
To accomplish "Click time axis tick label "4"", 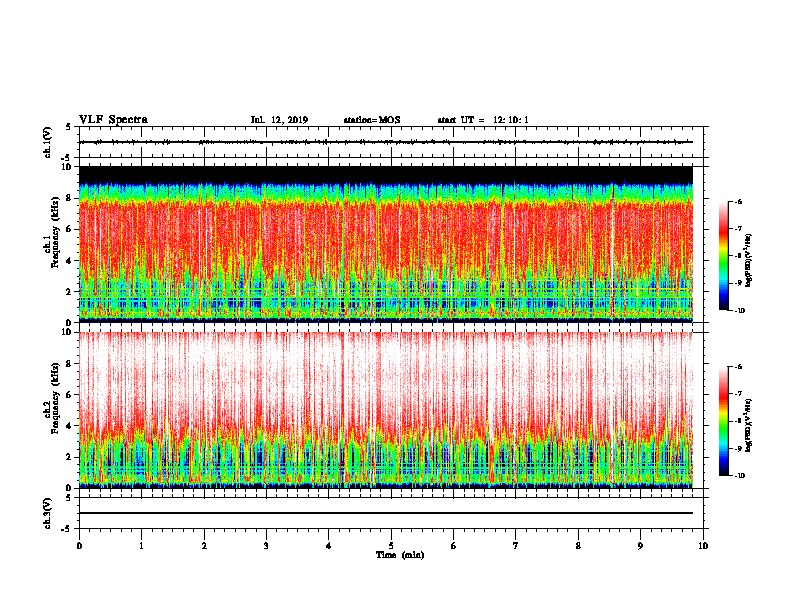I will tap(329, 546).
